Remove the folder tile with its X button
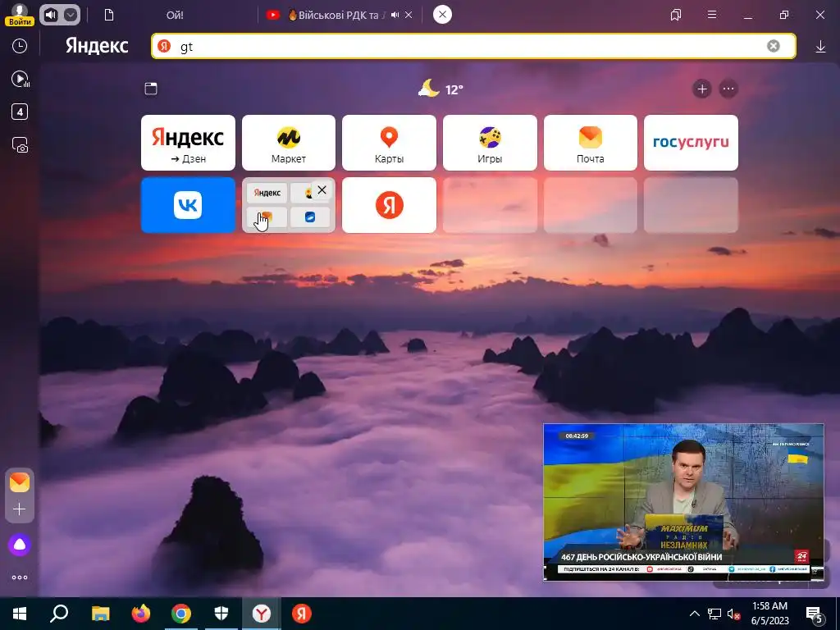 point(322,189)
